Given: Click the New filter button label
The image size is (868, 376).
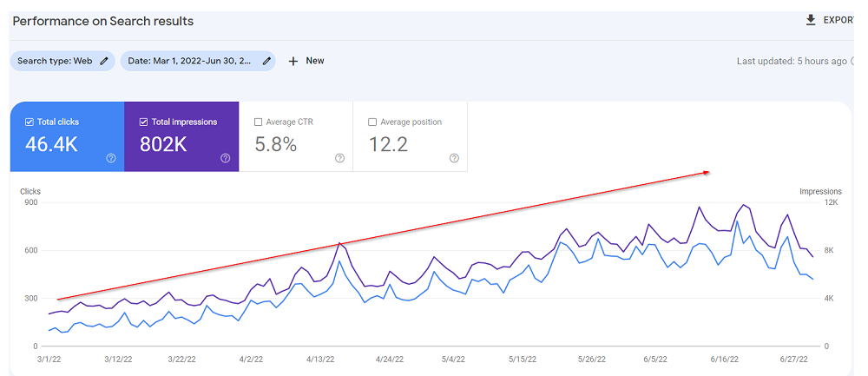Looking at the screenshot, I should [x=315, y=61].
